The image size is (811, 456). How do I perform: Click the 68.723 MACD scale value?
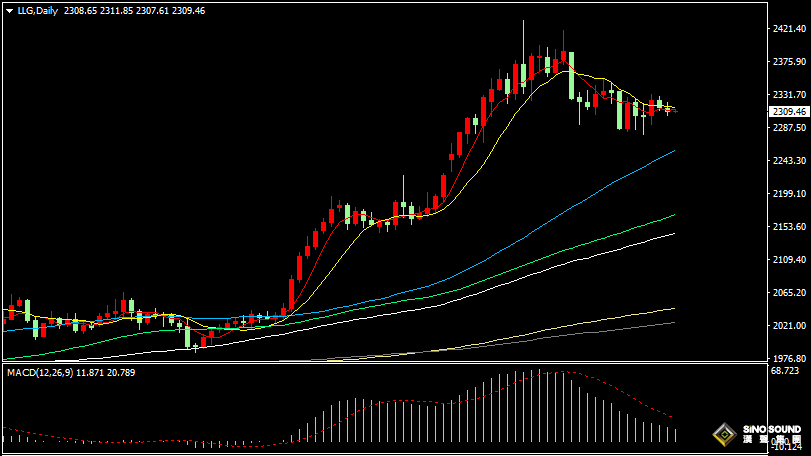[x=786, y=371]
